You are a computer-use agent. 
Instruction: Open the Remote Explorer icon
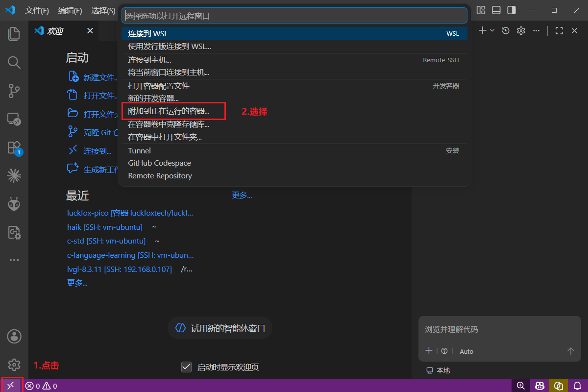pyautogui.click(x=14, y=119)
